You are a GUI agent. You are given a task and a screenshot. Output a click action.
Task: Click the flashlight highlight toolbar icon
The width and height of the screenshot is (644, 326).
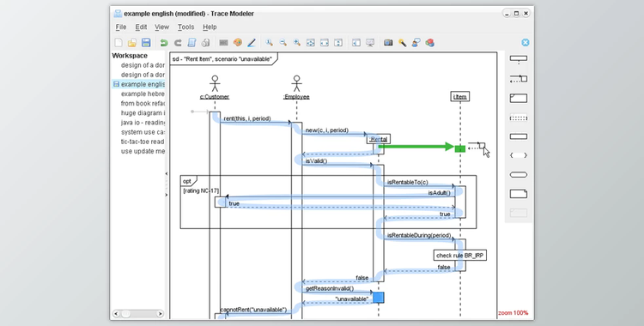coord(402,43)
